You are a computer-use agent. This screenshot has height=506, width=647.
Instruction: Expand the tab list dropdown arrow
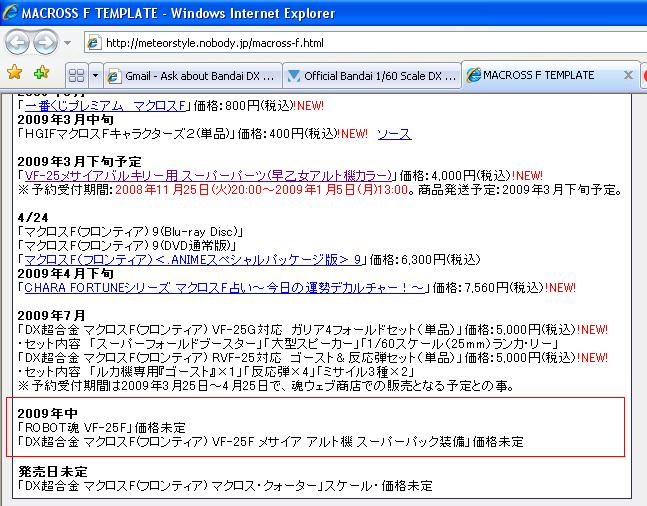tap(95, 76)
